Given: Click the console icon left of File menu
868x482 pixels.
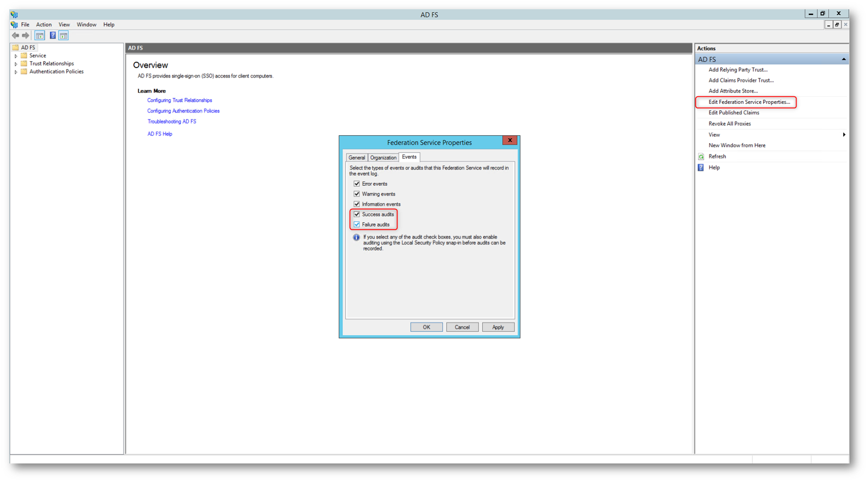Looking at the screenshot, I should pyautogui.click(x=15, y=24).
